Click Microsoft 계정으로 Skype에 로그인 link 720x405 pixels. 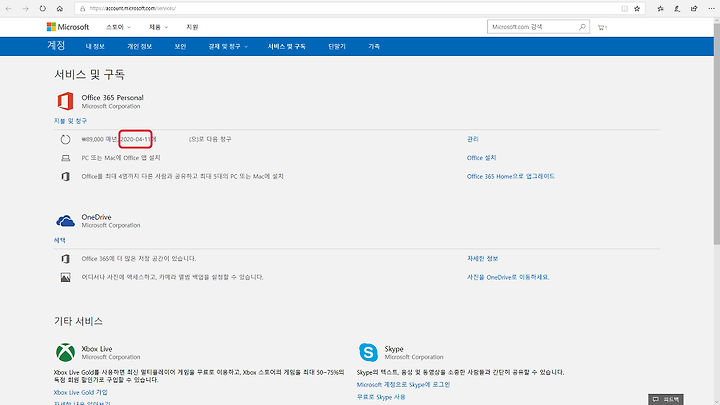403,385
